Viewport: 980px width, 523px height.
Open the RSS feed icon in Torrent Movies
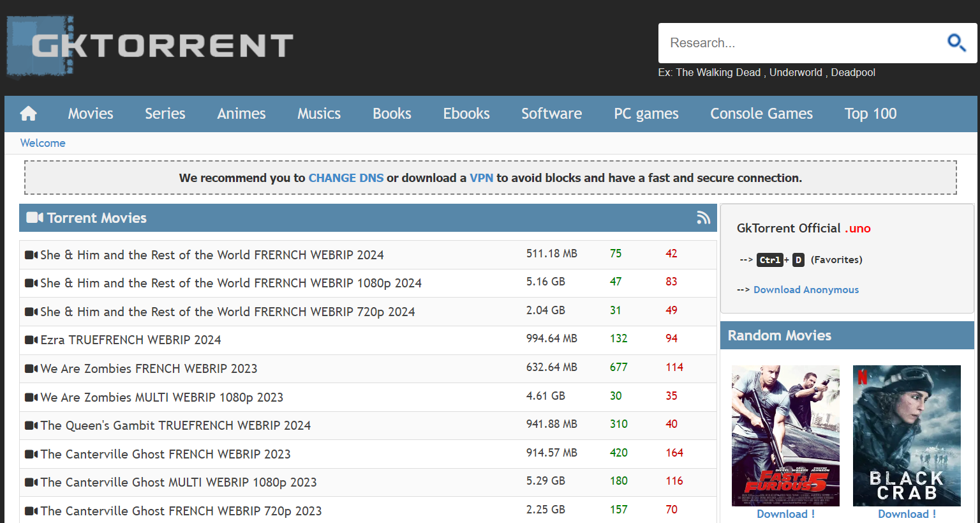coord(703,218)
